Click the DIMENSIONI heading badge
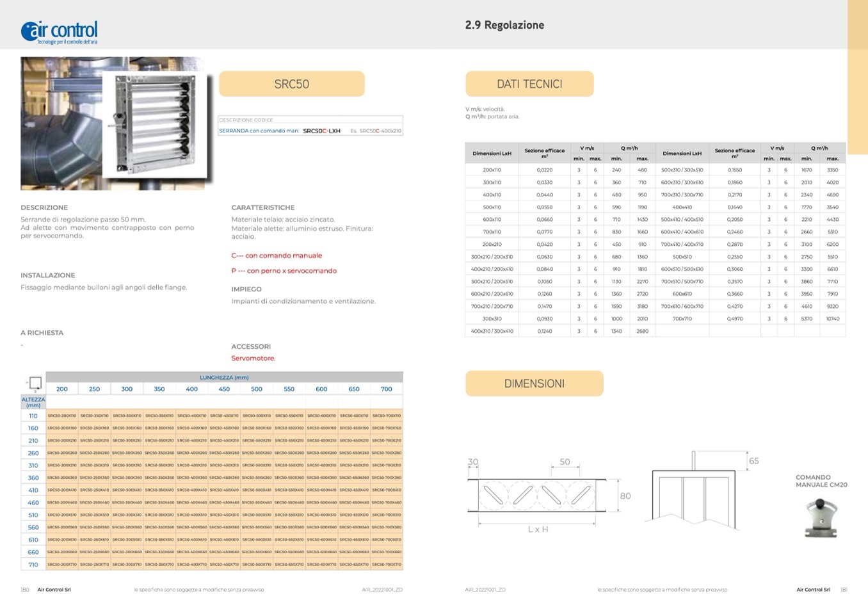The height and width of the screenshot is (614, 868). click(534, 384)
